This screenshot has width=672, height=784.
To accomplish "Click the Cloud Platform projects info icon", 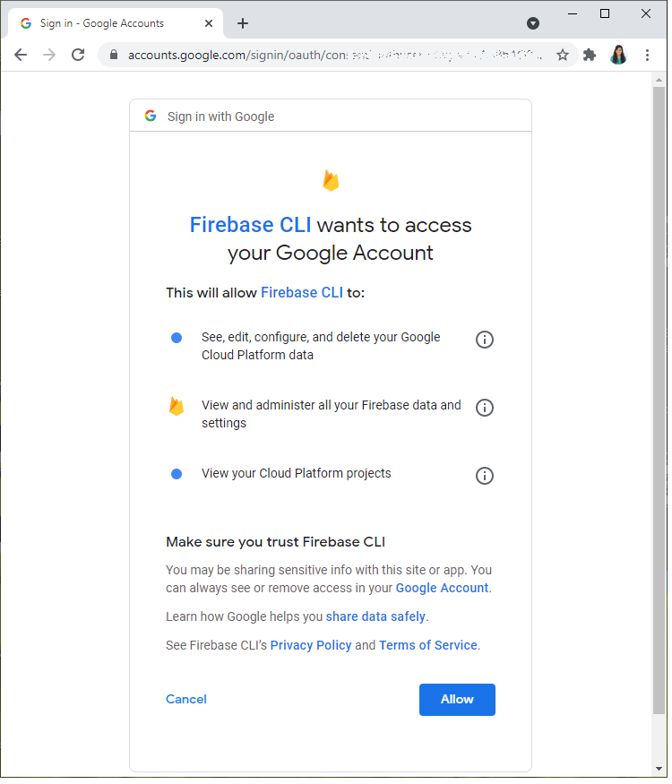I will 485,476.
